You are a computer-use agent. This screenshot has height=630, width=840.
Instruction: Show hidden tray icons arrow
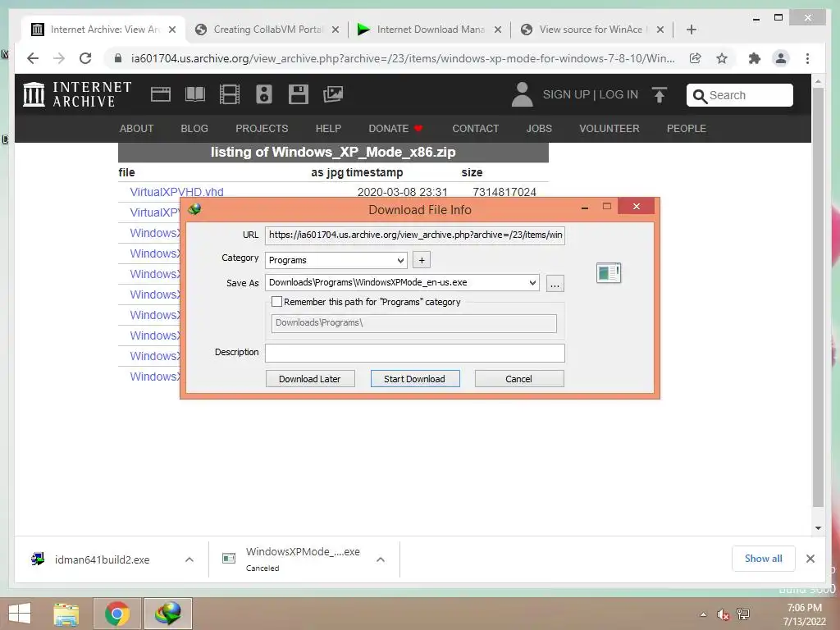click(x=703, y=615)
